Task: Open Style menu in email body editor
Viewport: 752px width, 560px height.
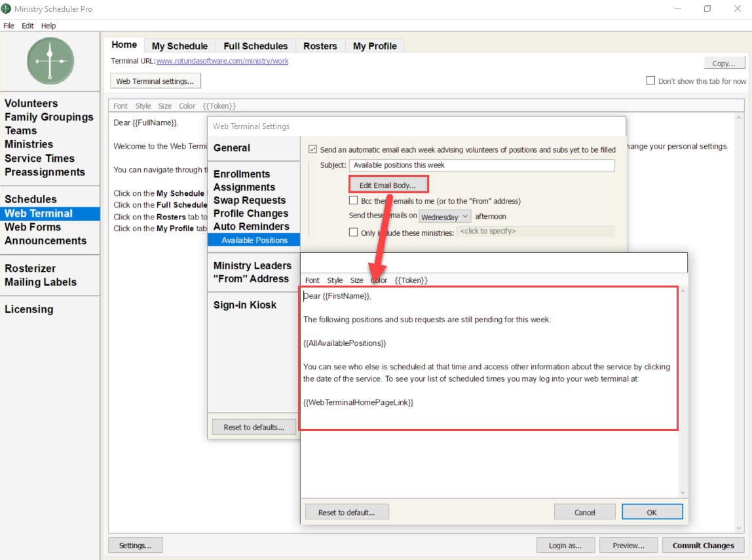Action: (335, 280)
